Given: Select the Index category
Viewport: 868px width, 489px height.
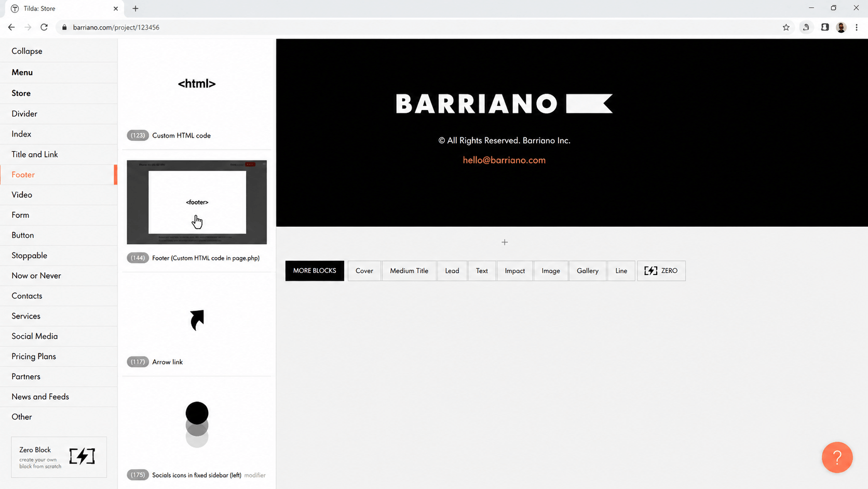Looking at the screenshot, I should pos(59,134).
